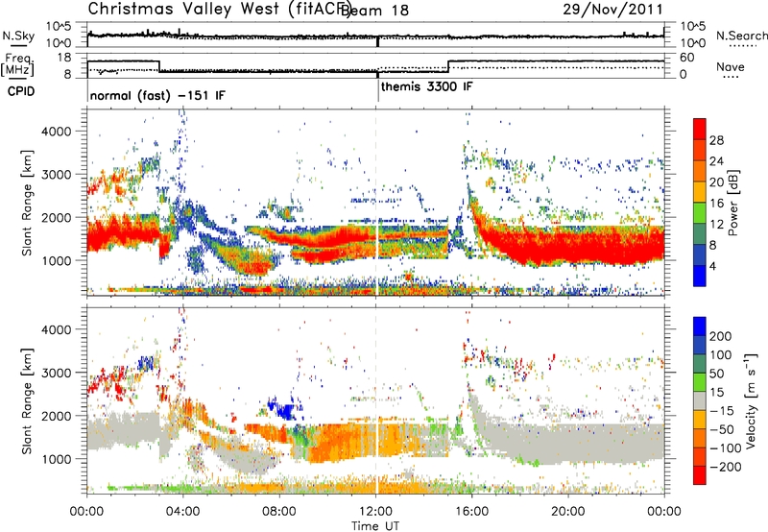Click the '08:00' time tick label
This screenshot has width=768, height=532.
(279, 512)
